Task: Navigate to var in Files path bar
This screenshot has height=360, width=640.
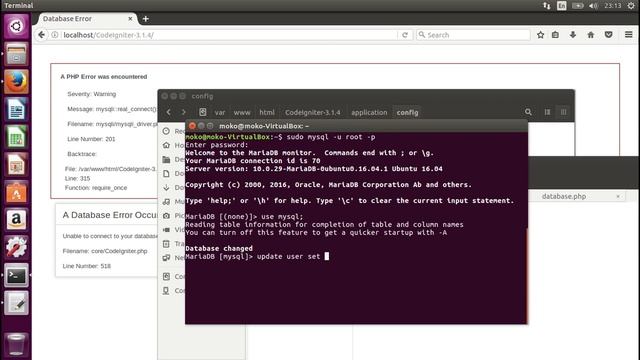Action: (x=220, y=112)
